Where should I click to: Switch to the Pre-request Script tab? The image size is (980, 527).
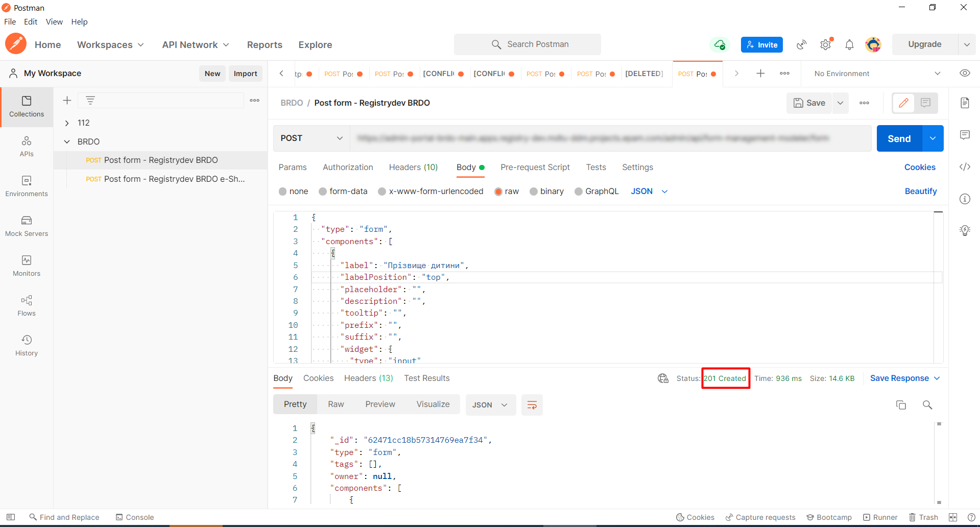coord(535,167)
